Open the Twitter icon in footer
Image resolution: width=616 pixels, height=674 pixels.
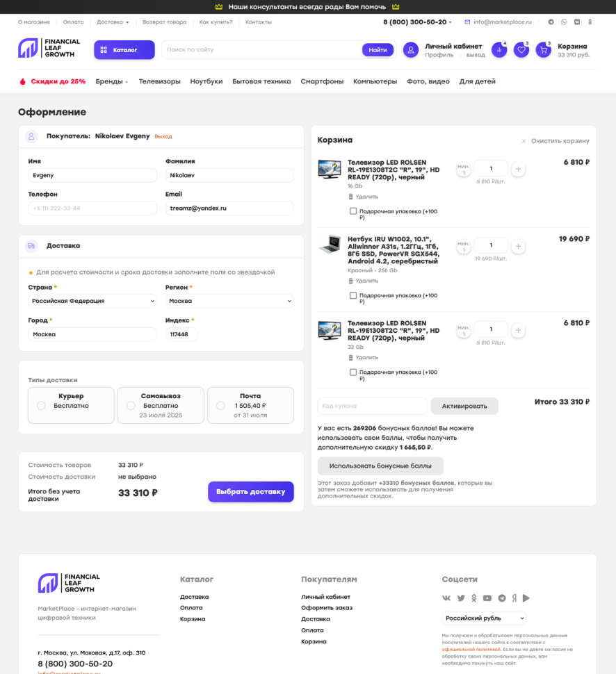pyautogui.click(x=461, y=598)
